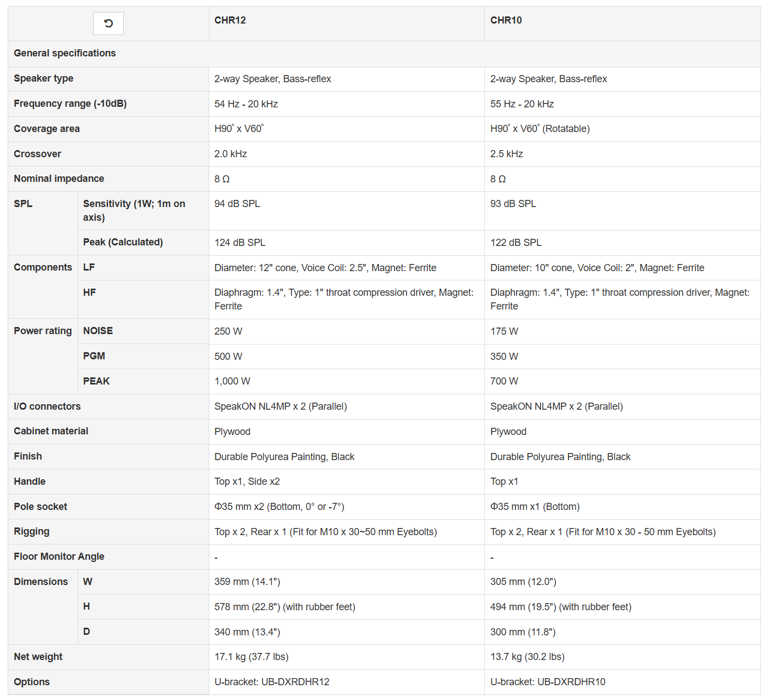The width and height of the screenshot is (767, 700).
Task: Select the Pole socket row label
Action: click(41, 507)
